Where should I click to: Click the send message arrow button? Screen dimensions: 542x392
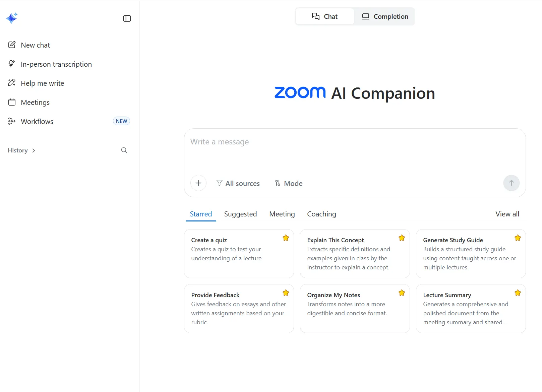[511, 183]
